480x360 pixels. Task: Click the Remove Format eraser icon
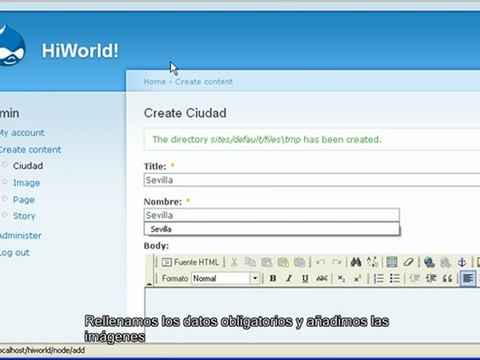tap(408, 262)
